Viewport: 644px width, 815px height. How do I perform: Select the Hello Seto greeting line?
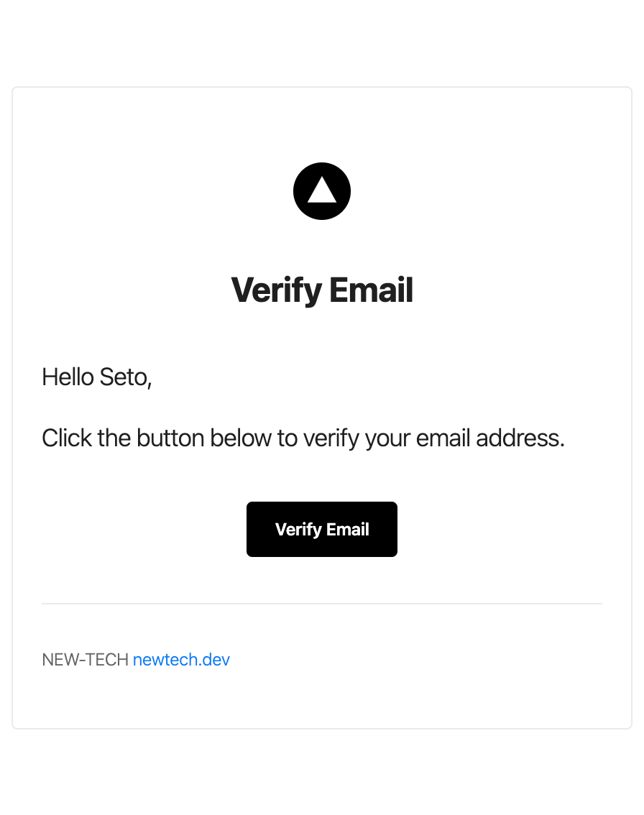click(97, 377)
